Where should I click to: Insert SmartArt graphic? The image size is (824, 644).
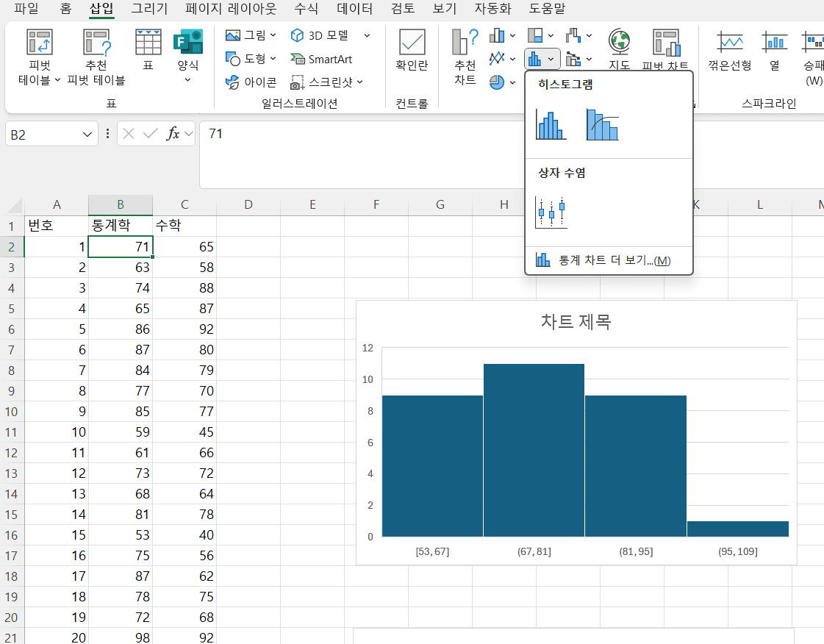click(321, 59)
